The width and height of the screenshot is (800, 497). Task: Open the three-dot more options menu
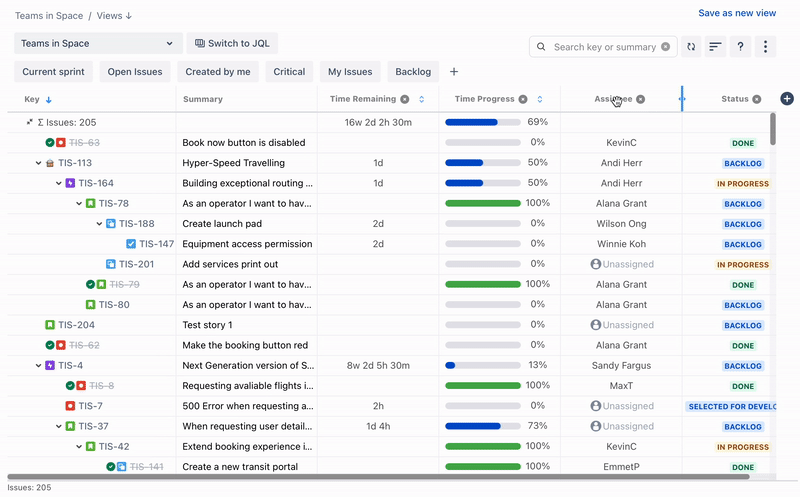click(x=765, y=46)
